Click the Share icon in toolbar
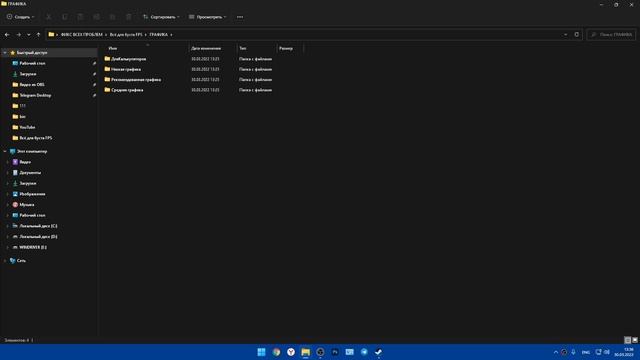The image size is (640, 360). (x=112, y=17)
